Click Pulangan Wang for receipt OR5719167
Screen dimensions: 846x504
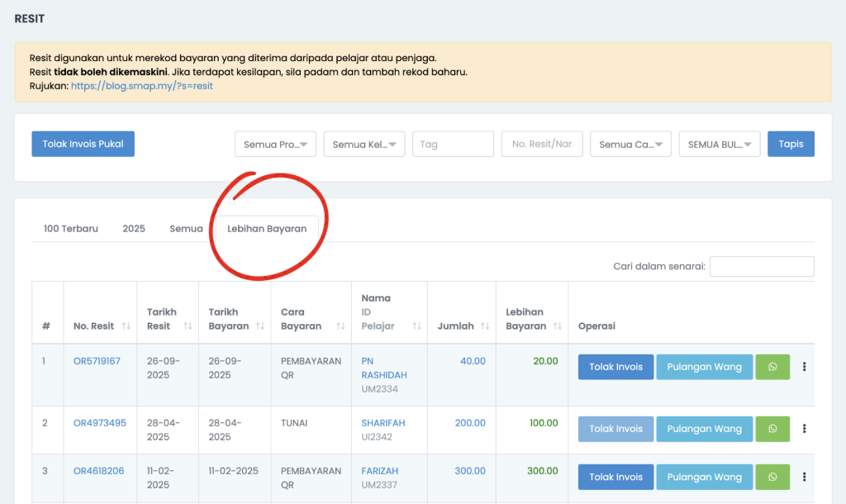[x=704, y=367]
